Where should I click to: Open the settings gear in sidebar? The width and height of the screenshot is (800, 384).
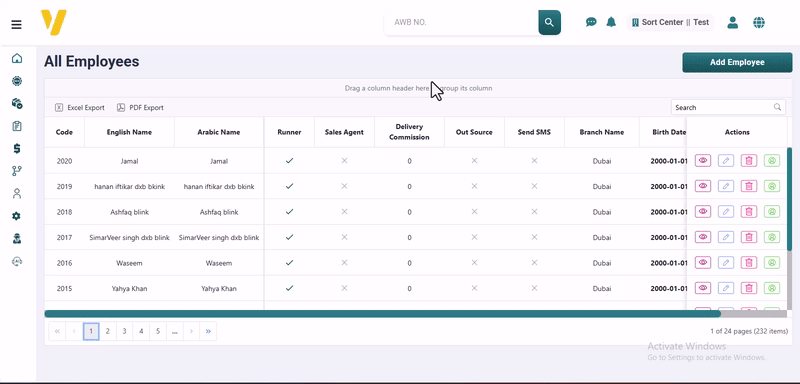(x=17, y=216)
